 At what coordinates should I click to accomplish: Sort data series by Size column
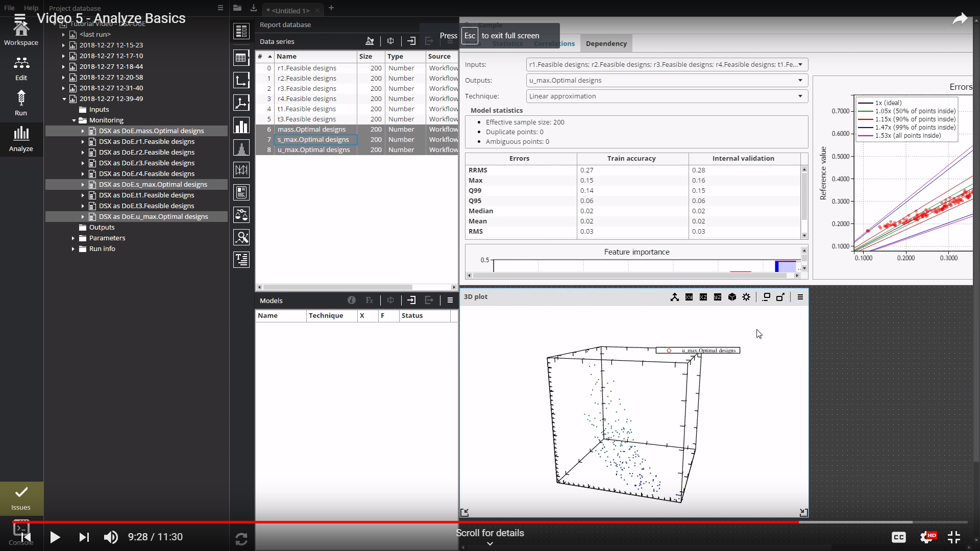(x=371, y=56)
